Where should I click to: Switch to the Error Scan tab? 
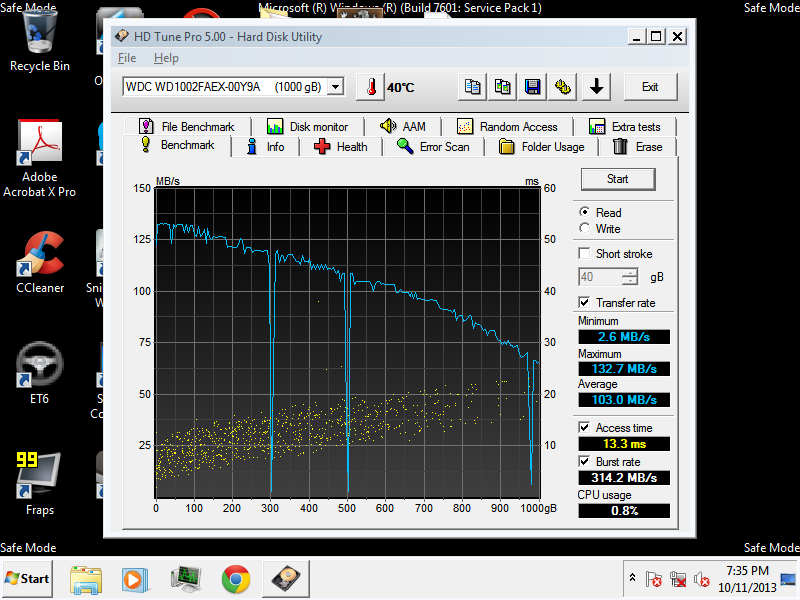point(433,147)
